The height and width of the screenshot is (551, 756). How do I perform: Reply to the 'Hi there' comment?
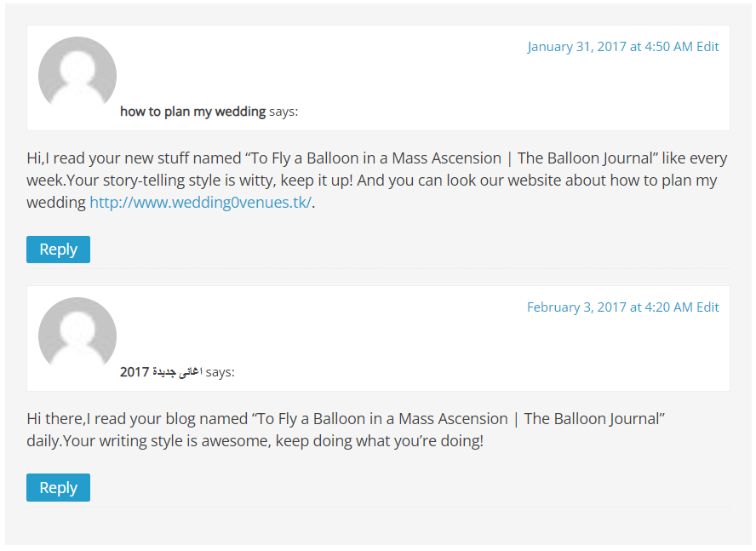tap(59, 487)
